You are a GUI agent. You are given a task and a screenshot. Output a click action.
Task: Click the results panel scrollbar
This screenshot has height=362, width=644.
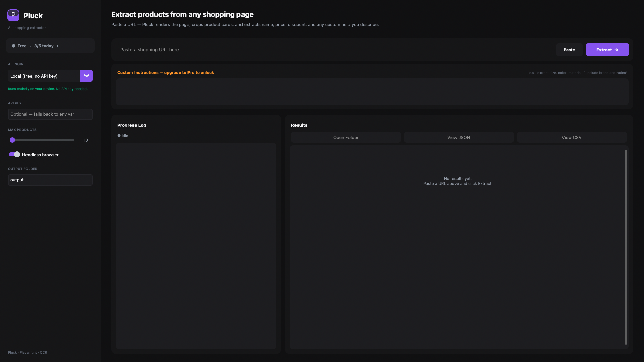click(626, 247)
